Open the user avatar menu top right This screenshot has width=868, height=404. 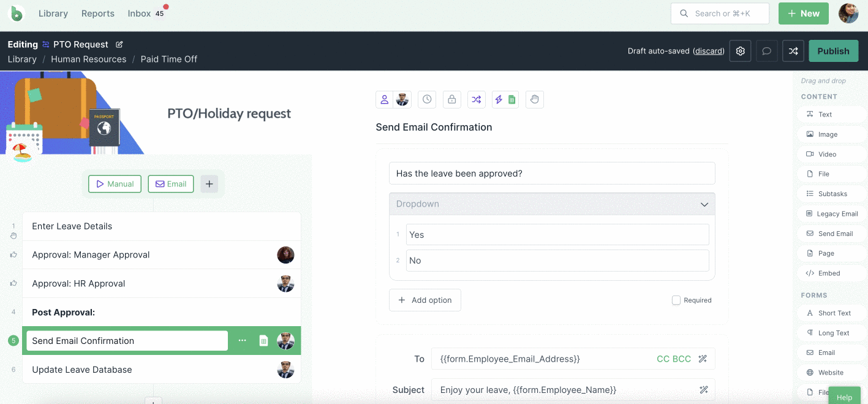(x=848, y=13)
